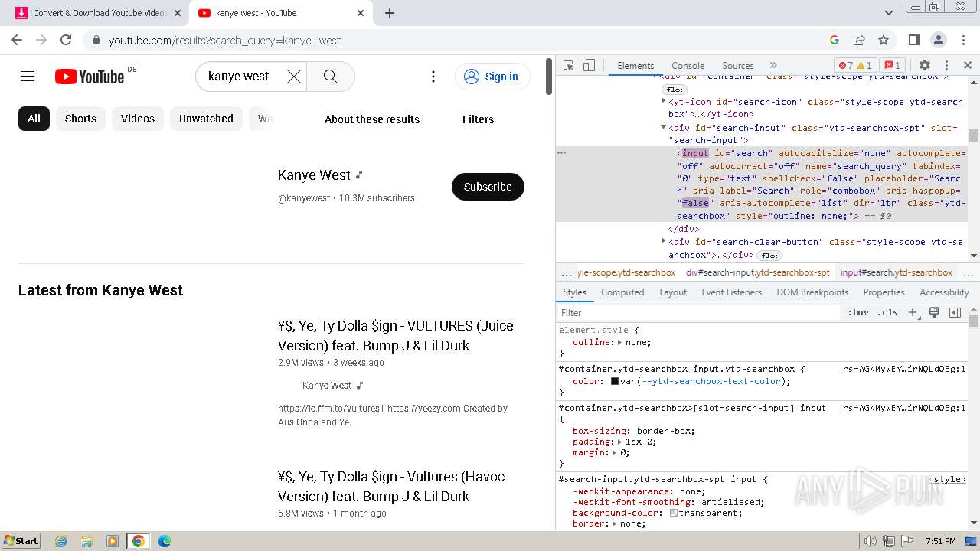Select div#search-input breadcrumb

[758, 272]
